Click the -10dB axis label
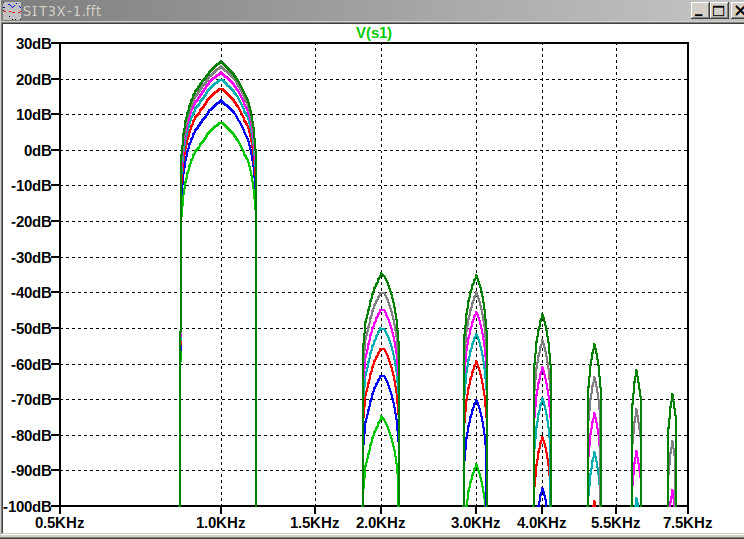 31,186
